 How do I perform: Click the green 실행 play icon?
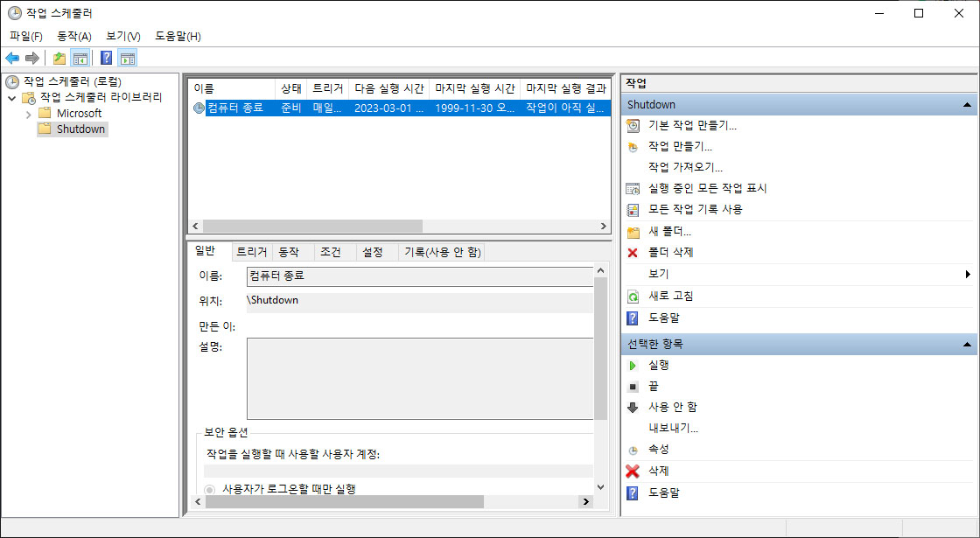[x=633, y=365]
